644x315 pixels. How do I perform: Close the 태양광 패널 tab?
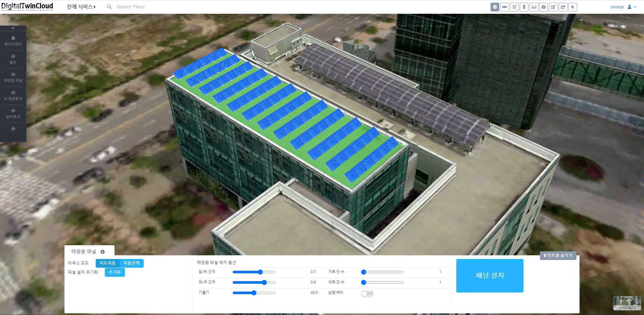coord(103,252)
